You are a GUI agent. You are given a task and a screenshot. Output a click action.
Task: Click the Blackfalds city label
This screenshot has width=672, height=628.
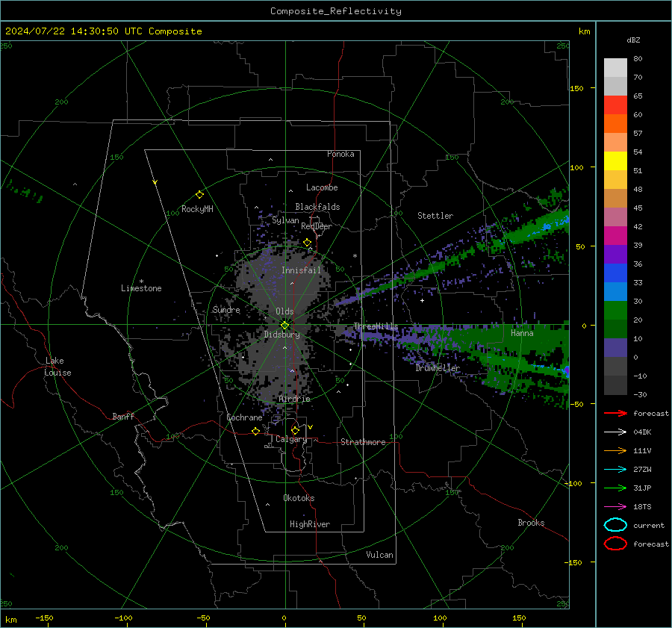(x=317, y=207)
